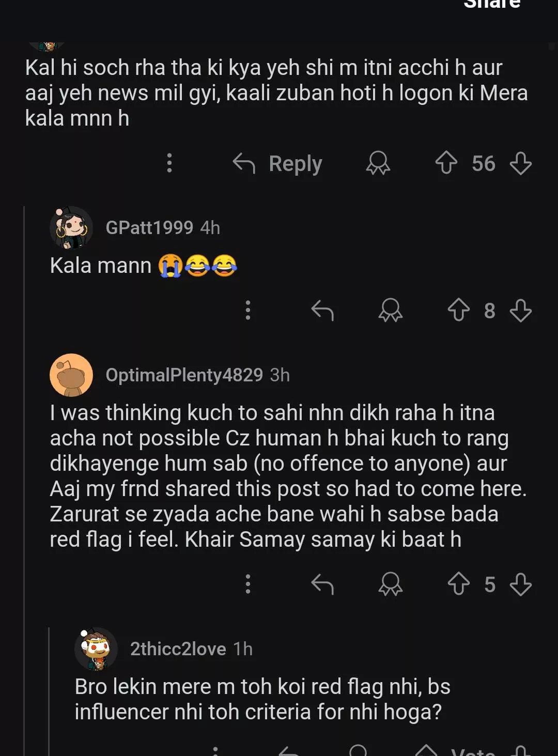The width and height of the screenshot is (558, 756).
Task: Click the Reply button
Action: (278, 163)
